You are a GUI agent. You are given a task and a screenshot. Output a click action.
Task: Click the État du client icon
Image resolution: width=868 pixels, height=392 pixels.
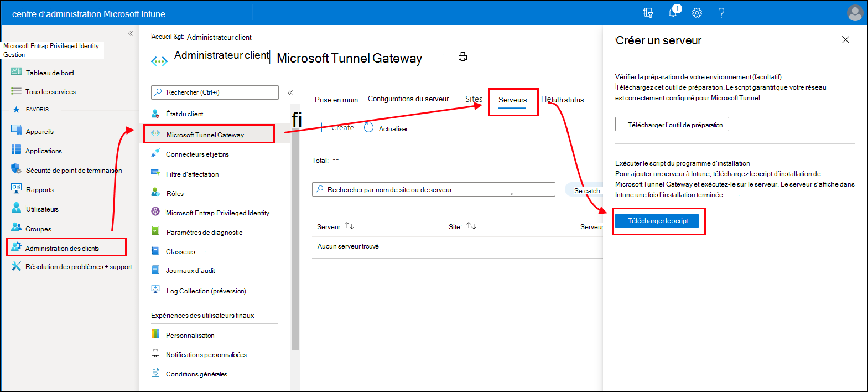pos(155,114)
